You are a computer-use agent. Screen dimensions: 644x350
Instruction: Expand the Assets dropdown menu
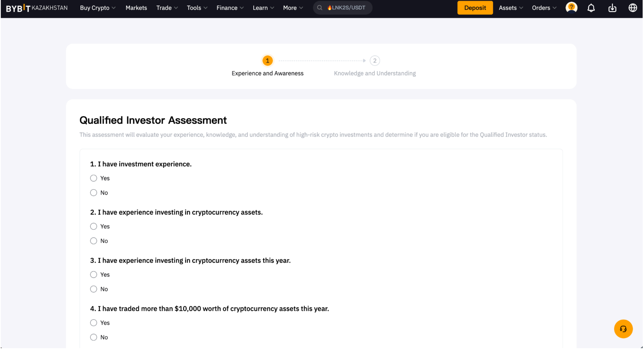510,8
